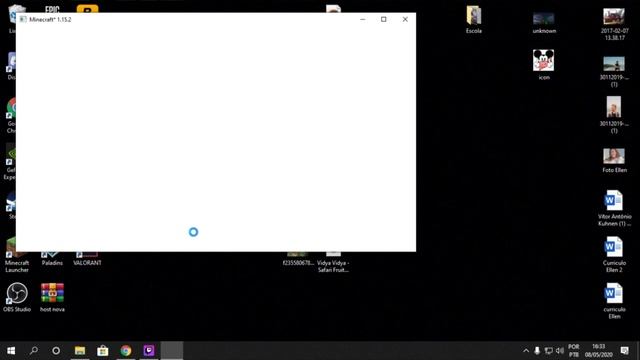Open the host nova WinRAR archive
The image size is (640, 360).
click(x=52, y=297)
